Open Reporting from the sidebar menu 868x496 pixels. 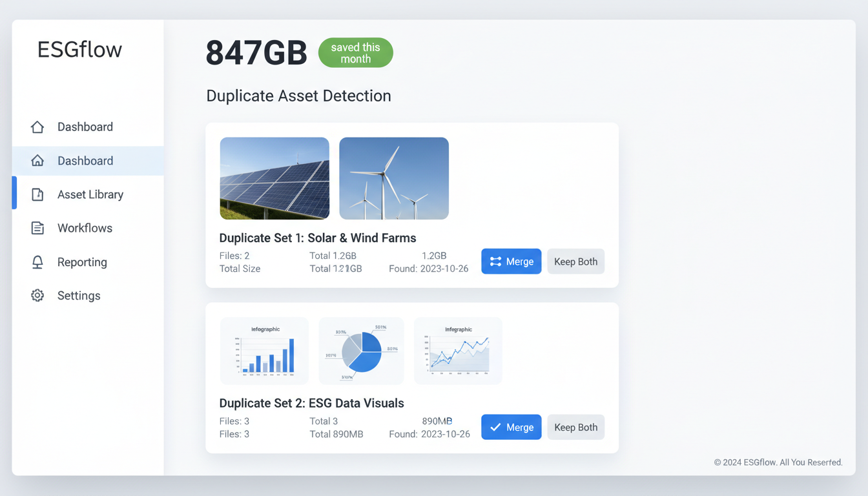click(82, 262)
